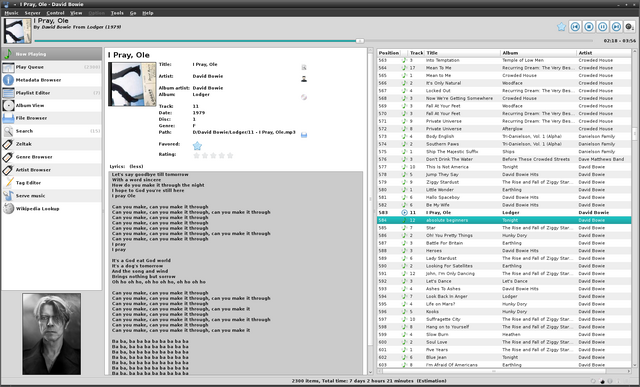Open the Metadata Browser

click(x=51, y=80)
